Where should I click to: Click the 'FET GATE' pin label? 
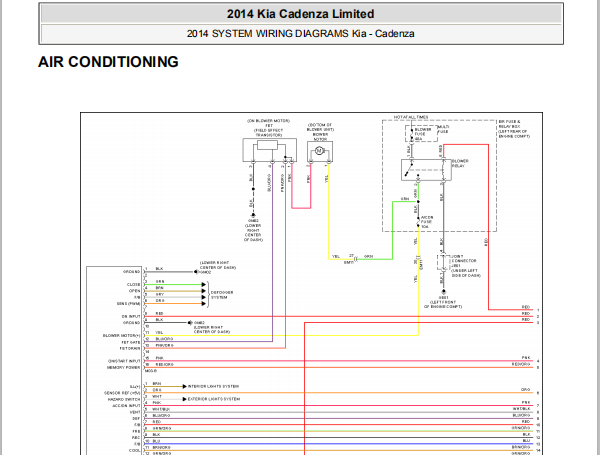click(131, 342)
